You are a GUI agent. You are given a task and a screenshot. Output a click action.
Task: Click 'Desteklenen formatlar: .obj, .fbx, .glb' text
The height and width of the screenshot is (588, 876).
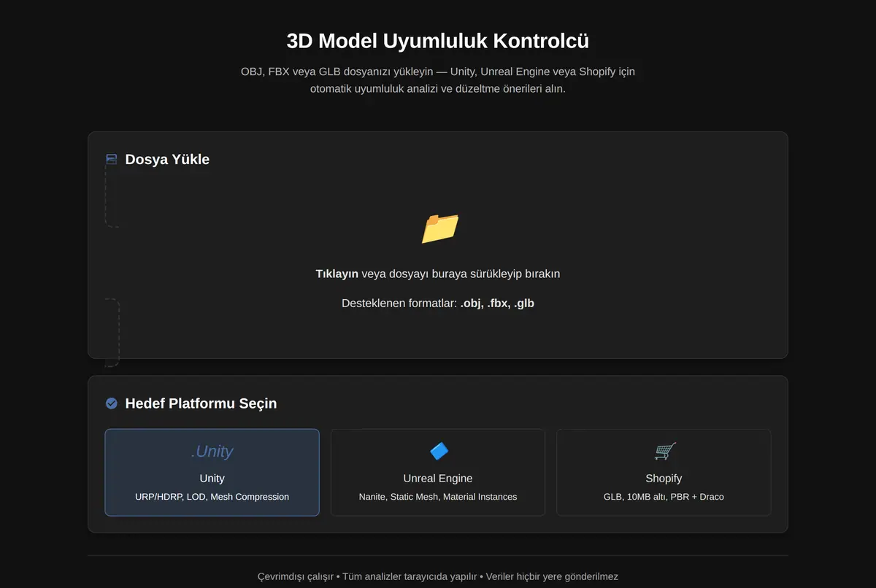[x=438, y=303]
